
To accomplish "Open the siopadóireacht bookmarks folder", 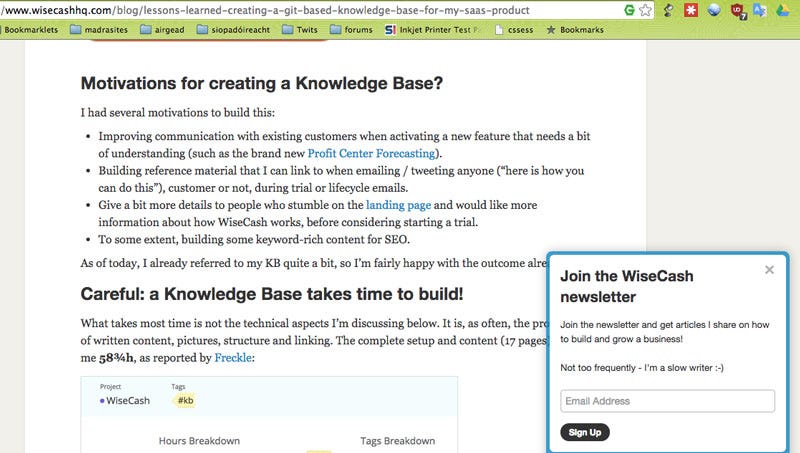I will pos(233,30).
